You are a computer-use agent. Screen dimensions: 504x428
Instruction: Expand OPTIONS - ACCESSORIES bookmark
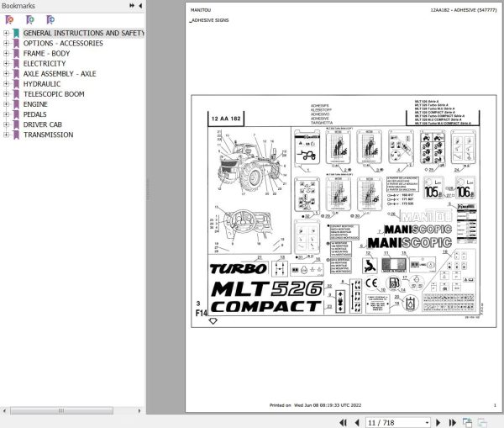click(x=6, y=43)
